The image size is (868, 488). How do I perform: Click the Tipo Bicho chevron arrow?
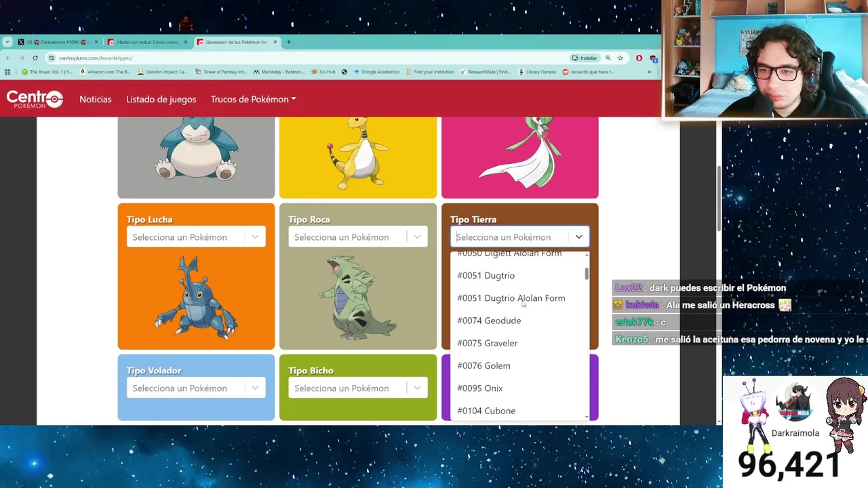tap(417, 388)
